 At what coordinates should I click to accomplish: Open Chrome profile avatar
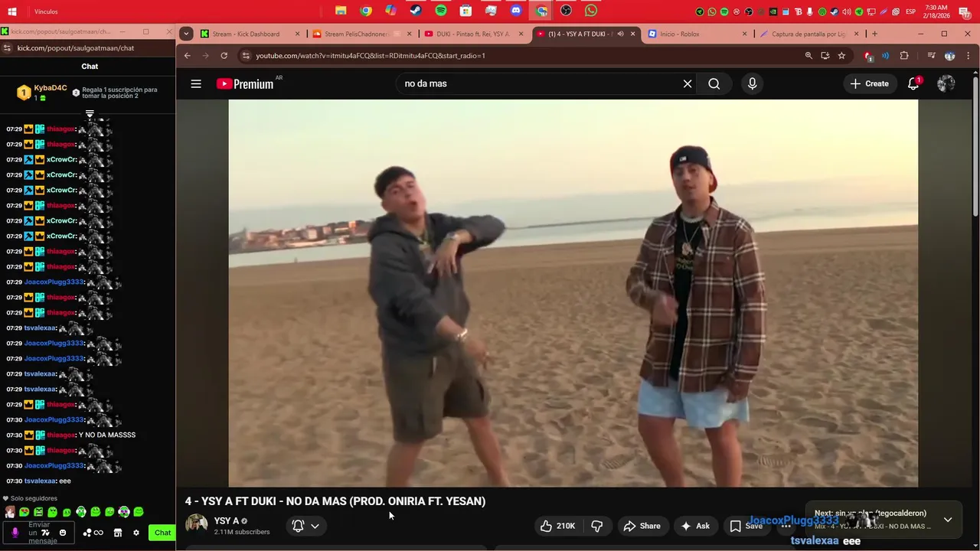[949, 56]
